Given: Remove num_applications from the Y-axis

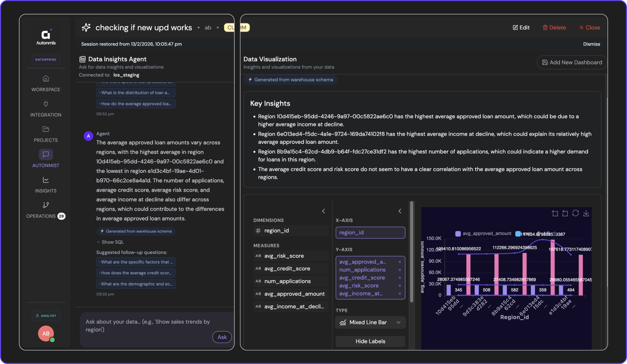Looking at the screenshot, I should (399, 270).
